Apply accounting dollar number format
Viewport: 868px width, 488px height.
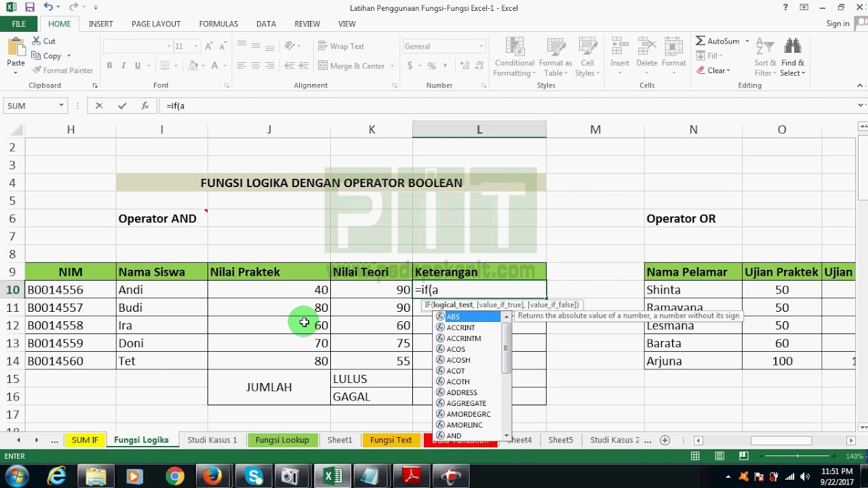(410, 66)
